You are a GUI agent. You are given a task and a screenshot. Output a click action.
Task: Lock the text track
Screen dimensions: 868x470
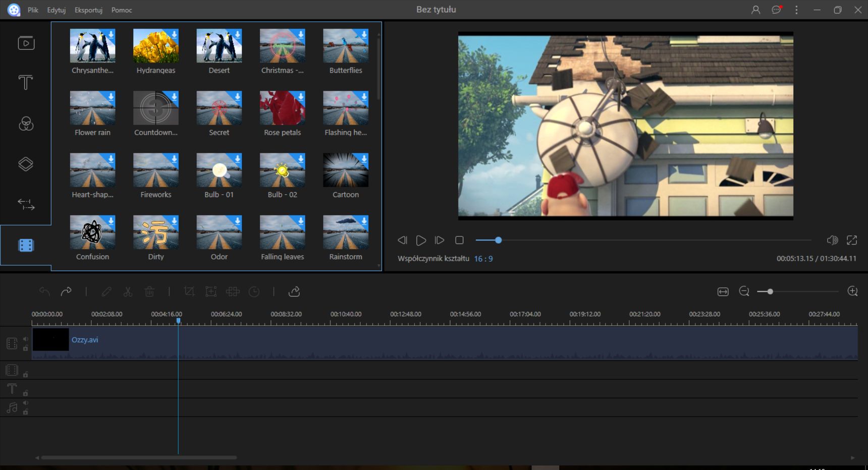coord(25,393)
